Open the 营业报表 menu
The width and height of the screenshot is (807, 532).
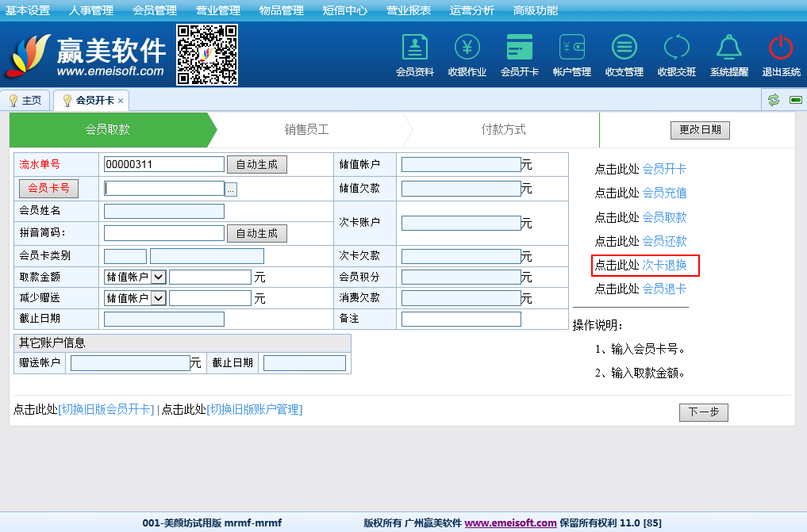409,10
